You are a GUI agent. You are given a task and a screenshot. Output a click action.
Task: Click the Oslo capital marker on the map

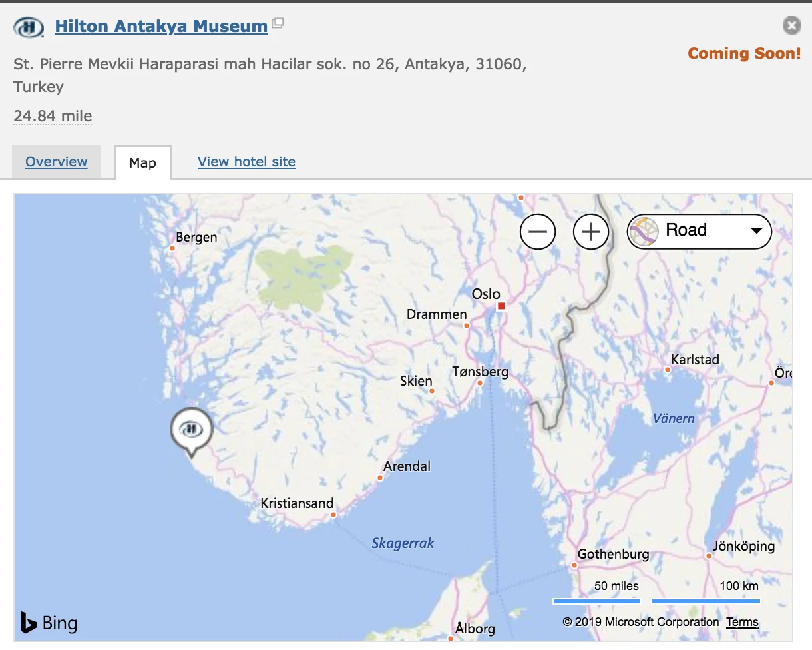pyautogui.click(x=501, y=306)
